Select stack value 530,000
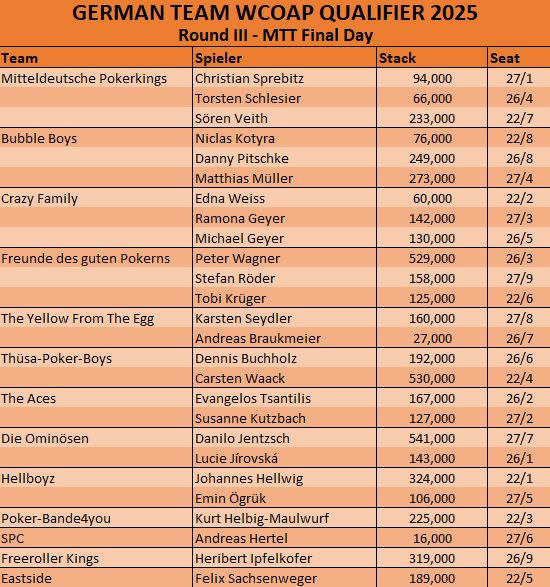Image resolution: width=550 pixels, height=587 pixels. click(432, 378)
